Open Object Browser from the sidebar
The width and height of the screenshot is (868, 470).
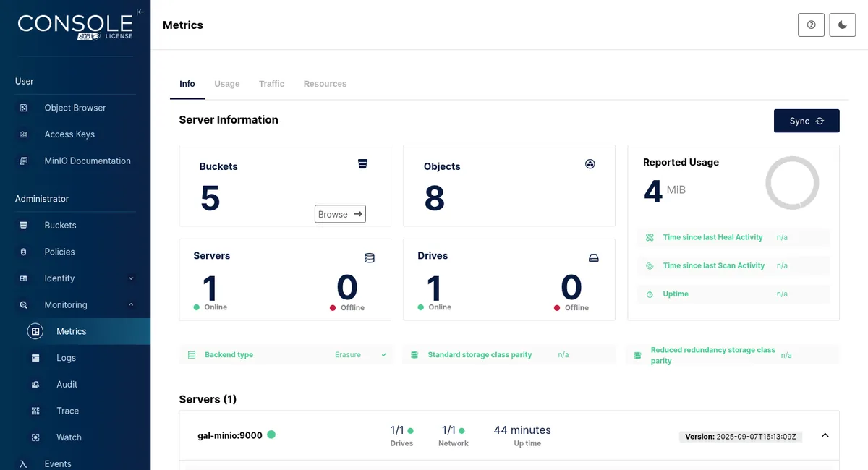[75, 108]
